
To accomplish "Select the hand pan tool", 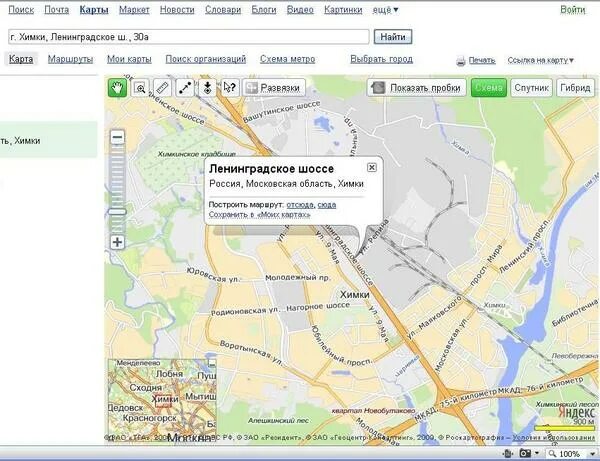I will (117, 88).
